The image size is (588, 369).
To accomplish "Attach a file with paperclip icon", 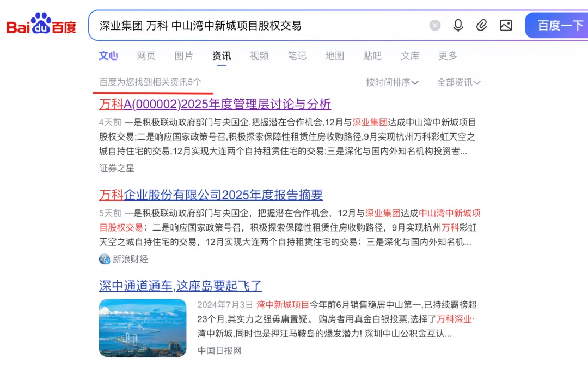I will tap(481, 26).
